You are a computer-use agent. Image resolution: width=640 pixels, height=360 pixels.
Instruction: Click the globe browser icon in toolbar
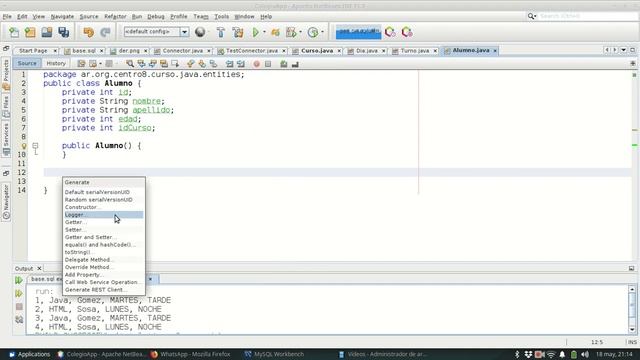pos(200,32)
